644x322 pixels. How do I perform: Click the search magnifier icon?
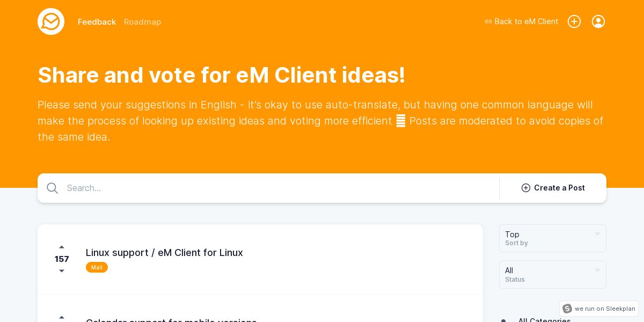(52, 188)
